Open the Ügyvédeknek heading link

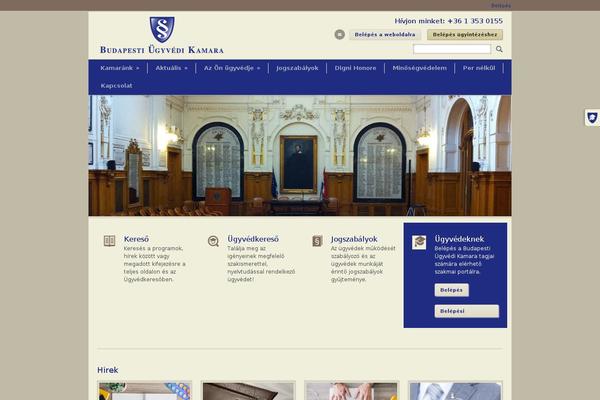coord(459,239)
